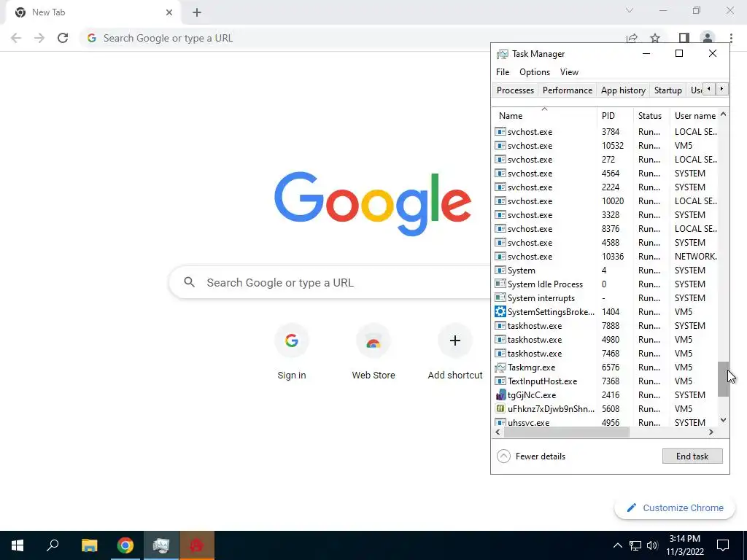Click red app icon in taskbar

(197, 545)
